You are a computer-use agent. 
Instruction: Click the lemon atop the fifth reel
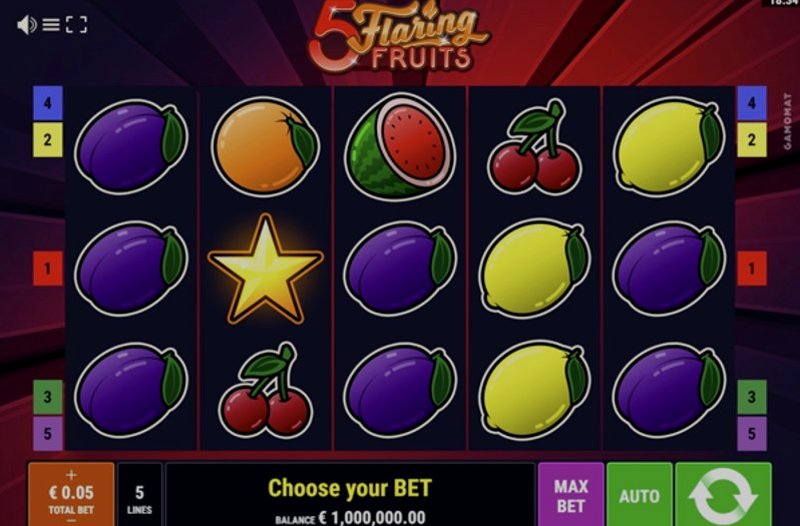tap(669, 147)
